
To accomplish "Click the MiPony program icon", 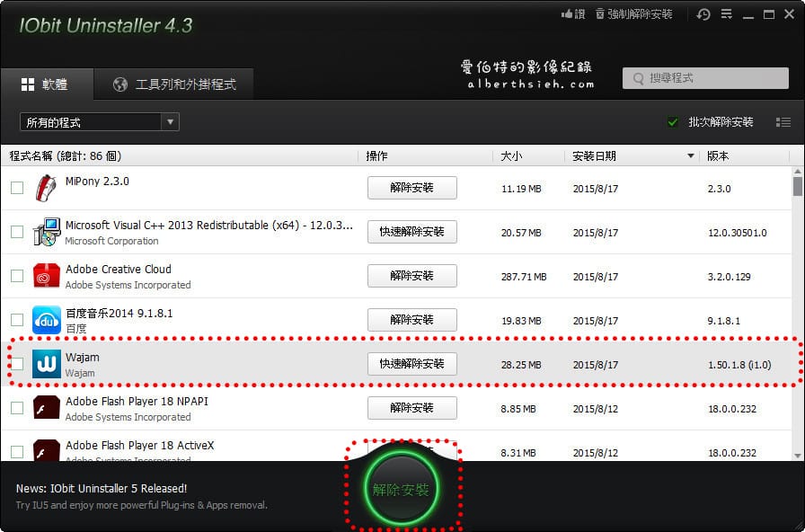I will click(x=46, y=188).
